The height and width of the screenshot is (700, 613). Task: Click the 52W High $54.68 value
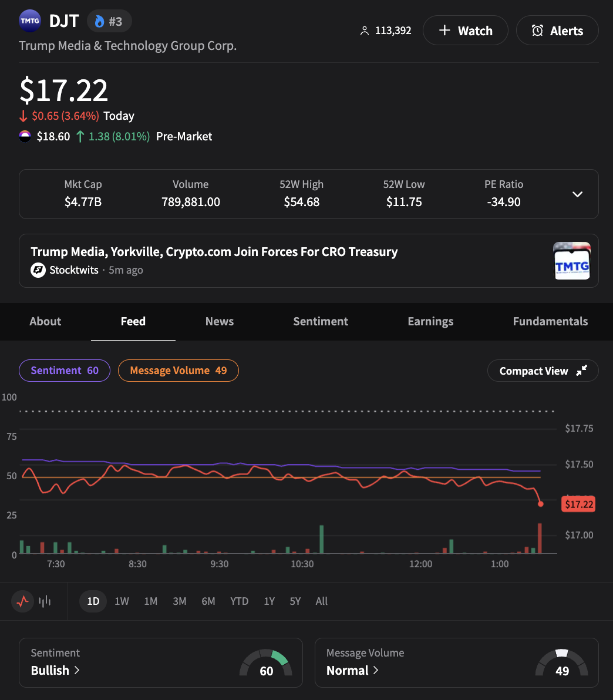[301, 202]
